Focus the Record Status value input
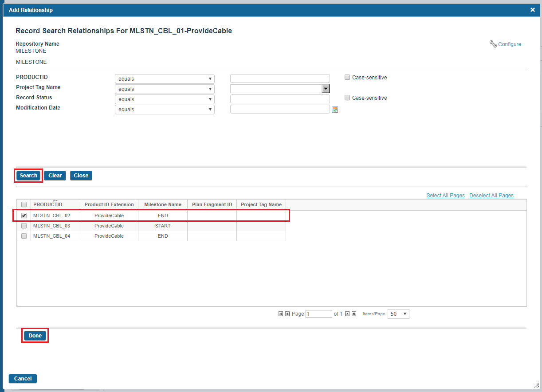This screenshot has height=392, width=542. 280,99
